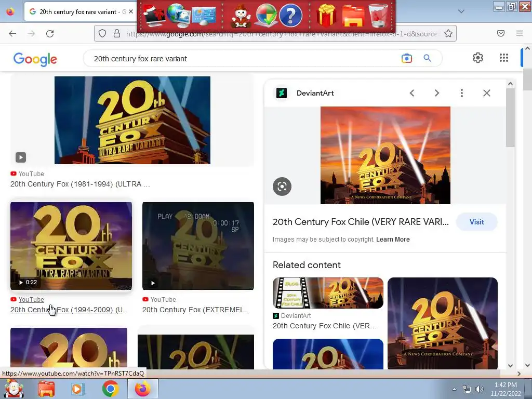Click the Firefox browser back arrow
This screenshot has width=532, height=399.
click(x=12, y=34)
